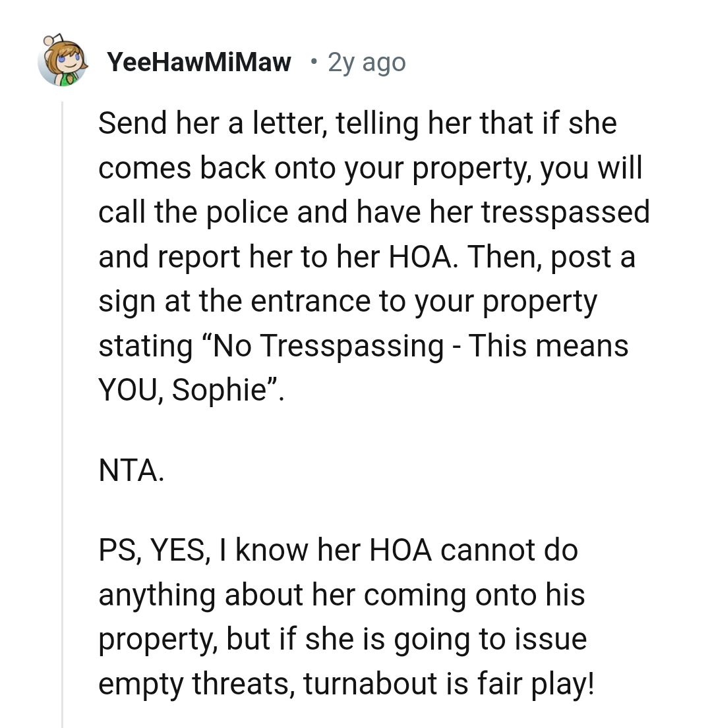Click the phrase 'turnabout is fair play!'
712x728 pixels.
pos(449,684)
